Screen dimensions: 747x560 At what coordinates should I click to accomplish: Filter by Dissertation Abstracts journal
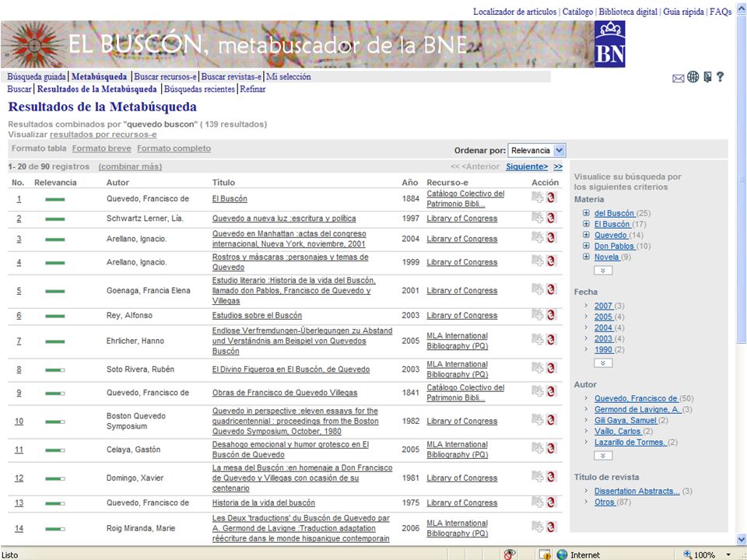[637, 491]
